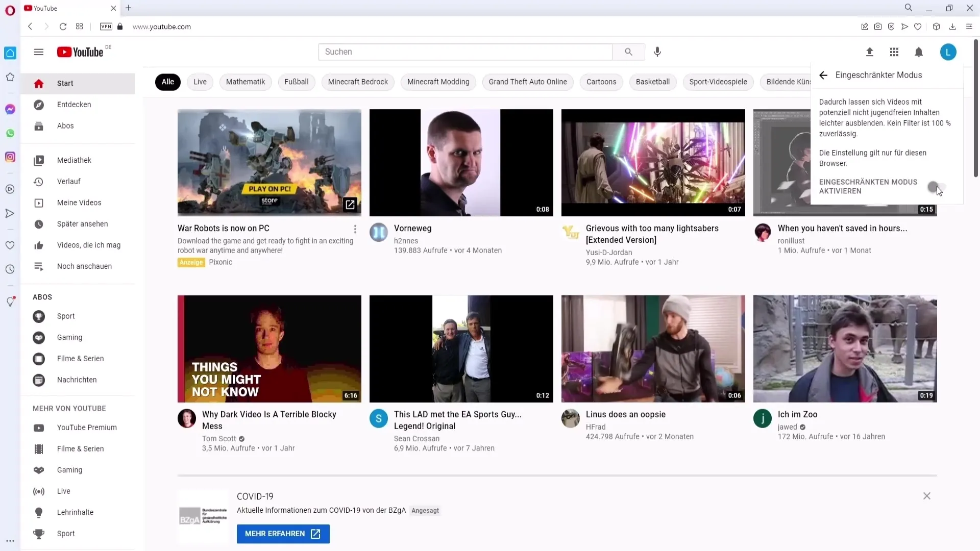
Task: Expand the Sport category filter tab
Action: coord(718,82)
